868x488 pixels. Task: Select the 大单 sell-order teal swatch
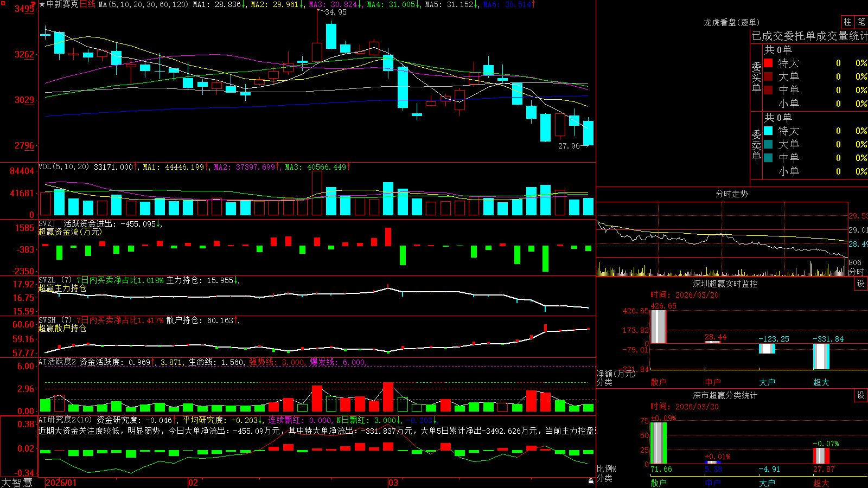tap(768, 144)
